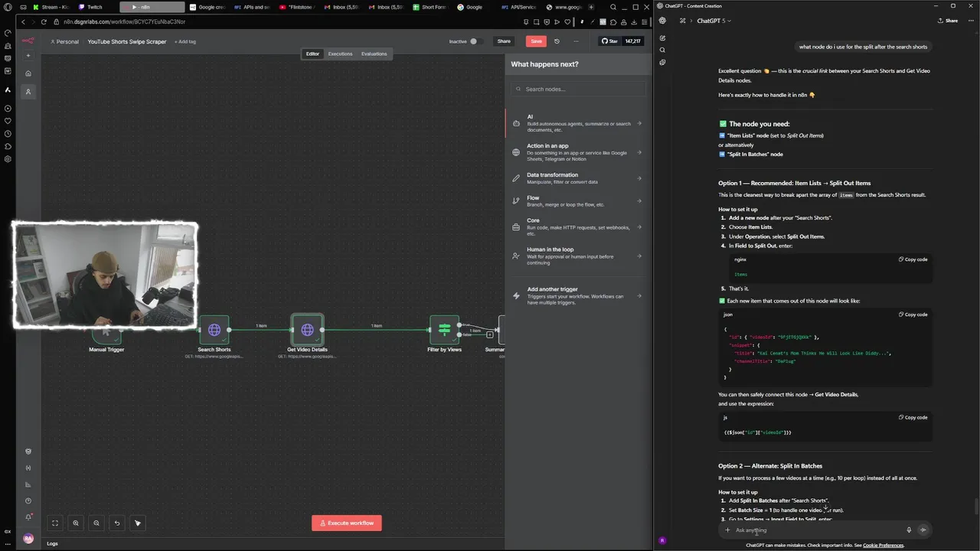Viewport: 980px width, 551px height.
Task: Open the Logs panel at bottom
Action: pyautogui.click(x=52, y=543)
